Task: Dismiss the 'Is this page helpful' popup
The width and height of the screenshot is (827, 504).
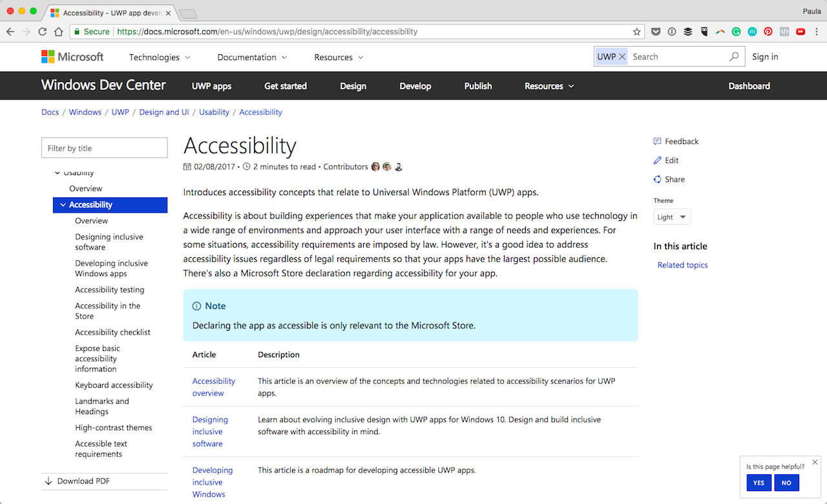Action: coord(815,462)
